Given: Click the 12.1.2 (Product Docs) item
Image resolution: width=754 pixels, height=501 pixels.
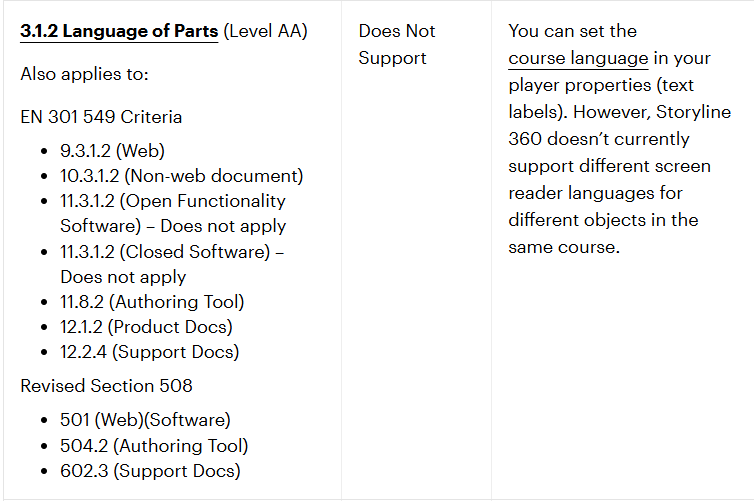Looking at the screenshot, I should click(146, 326).
